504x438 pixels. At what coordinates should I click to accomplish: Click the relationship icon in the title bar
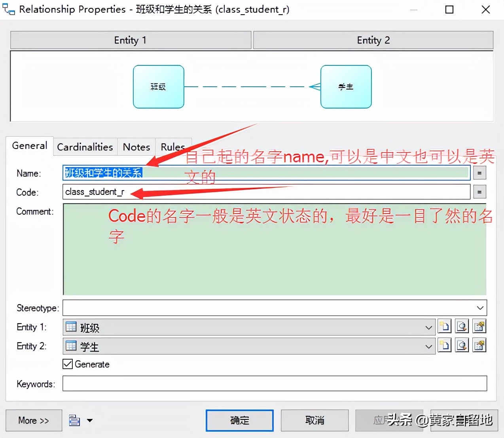(x=8, y=9)
